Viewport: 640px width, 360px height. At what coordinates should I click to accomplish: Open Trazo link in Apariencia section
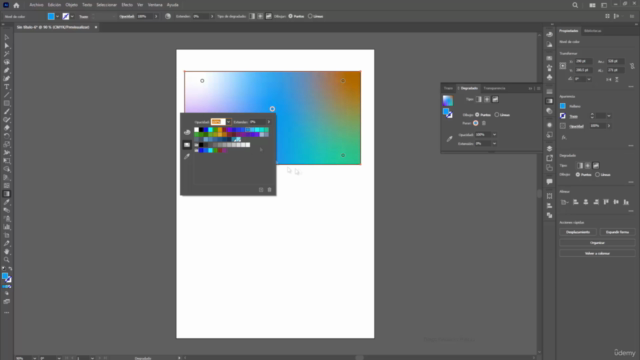tap(574, 116)
